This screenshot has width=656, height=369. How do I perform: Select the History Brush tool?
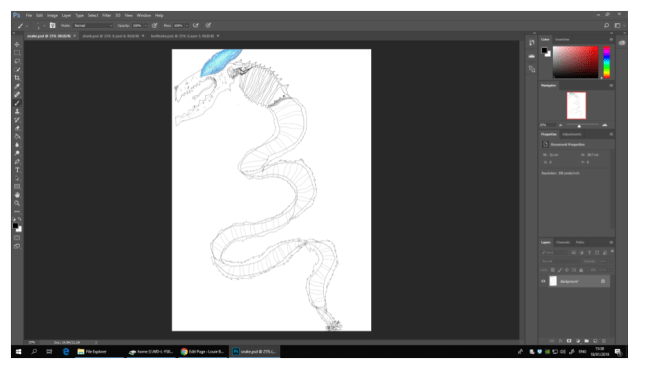[17, 120]
